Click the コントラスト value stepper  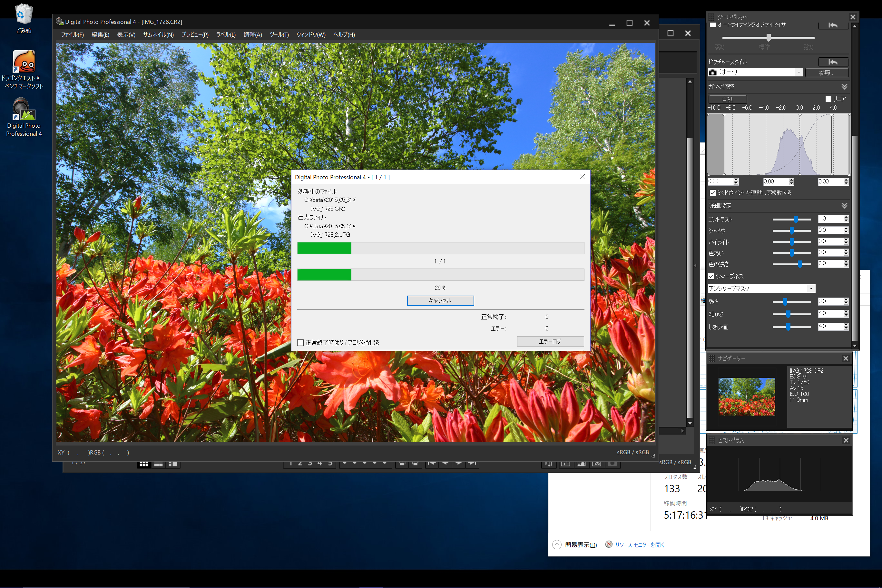click(x=846, y=219)
